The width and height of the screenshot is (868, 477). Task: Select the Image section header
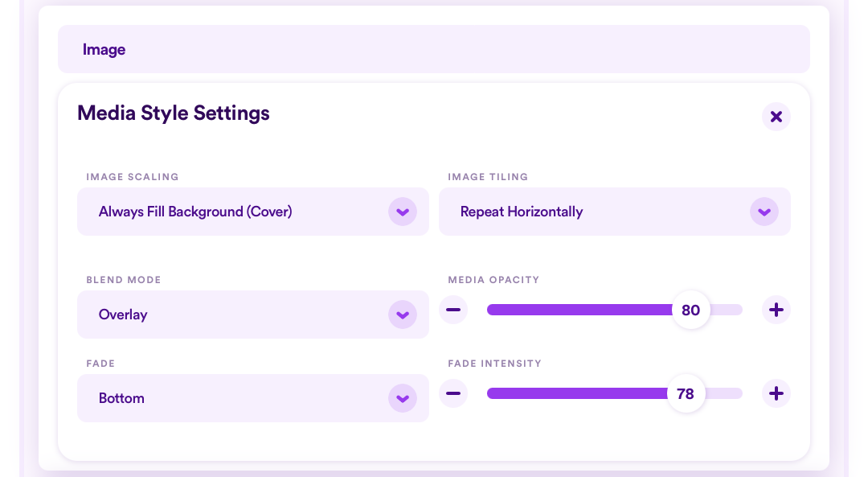[434, 49]
